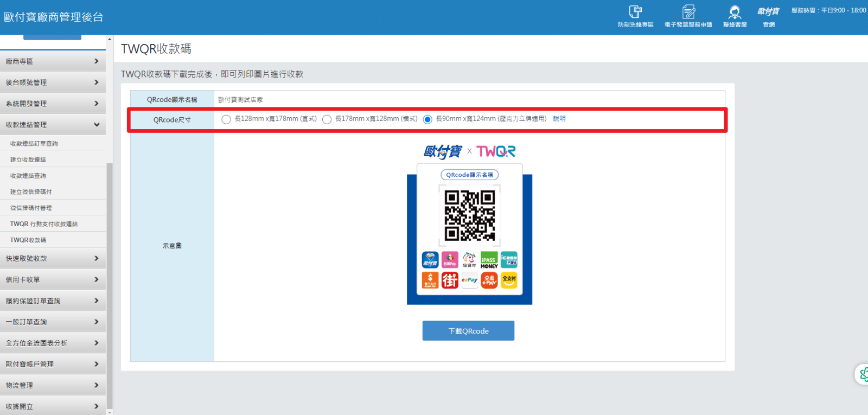This screenshot has width=868, height=415.
Task: Click the 聯絡客服 headset icon
Action: click(735, 16)
